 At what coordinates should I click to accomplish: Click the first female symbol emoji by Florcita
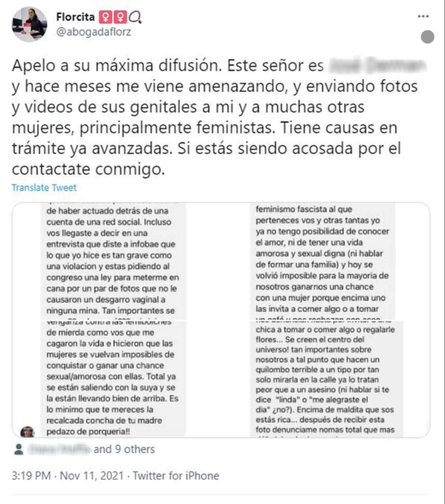[105, 17]
